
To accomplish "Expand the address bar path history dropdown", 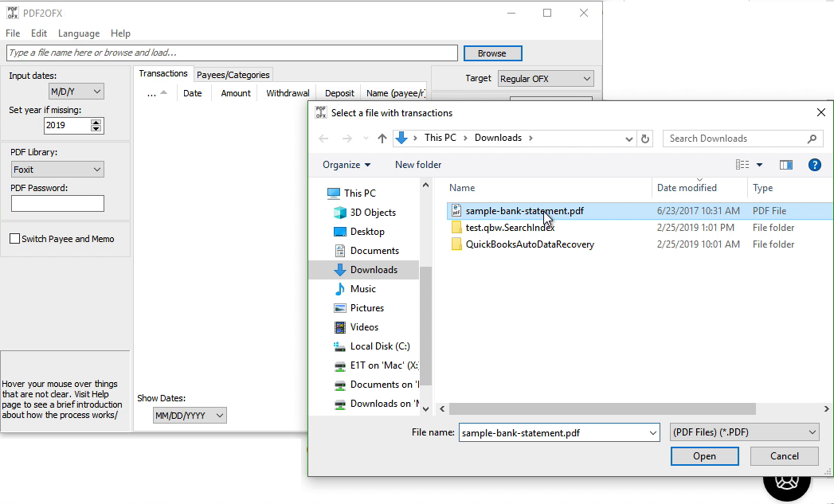I will tap(628, 139).
